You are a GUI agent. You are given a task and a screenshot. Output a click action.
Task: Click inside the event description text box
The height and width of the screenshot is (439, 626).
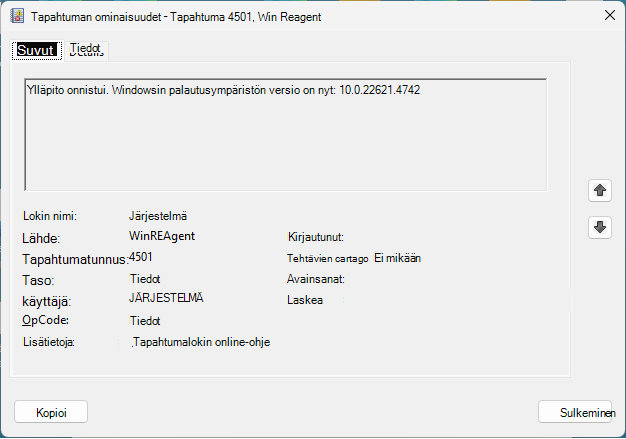[x=285, y=134]
